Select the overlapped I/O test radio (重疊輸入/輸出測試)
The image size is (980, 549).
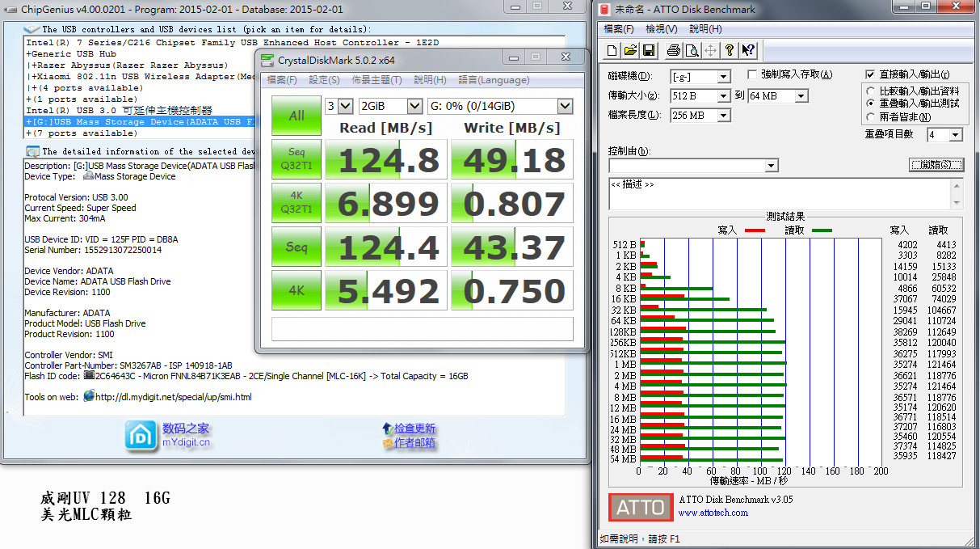(871, 103)
